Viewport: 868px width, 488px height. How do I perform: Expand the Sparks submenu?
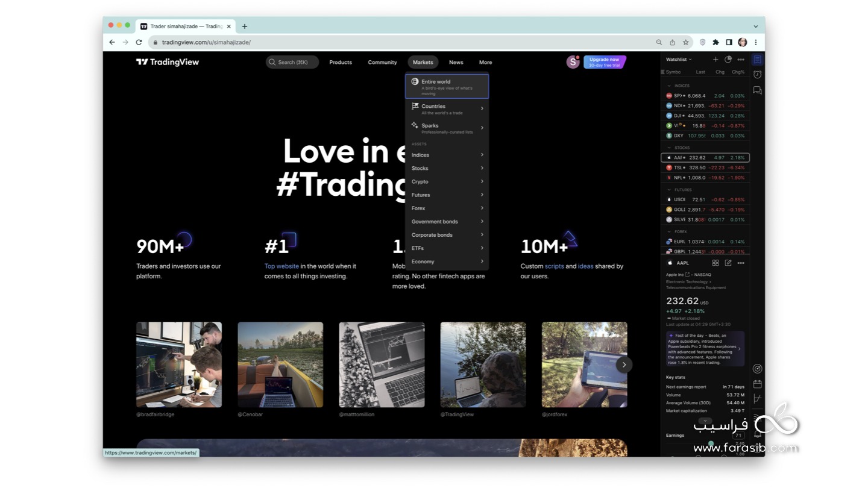point(482,128)
